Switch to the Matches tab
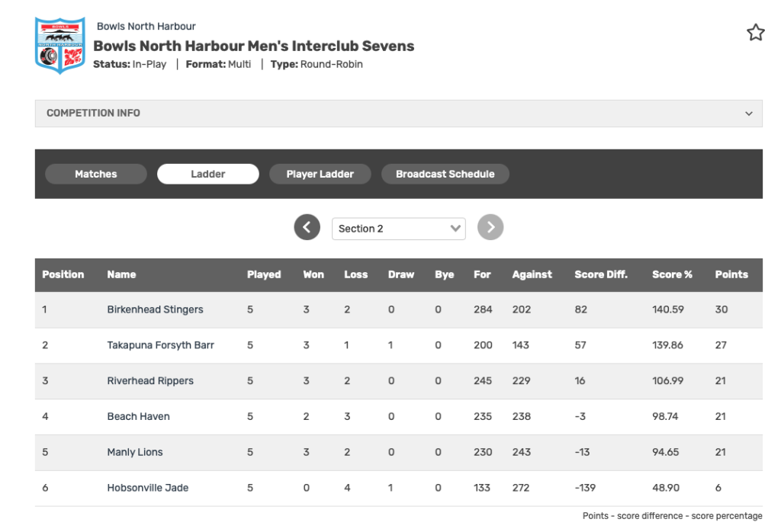 point(95,175)
